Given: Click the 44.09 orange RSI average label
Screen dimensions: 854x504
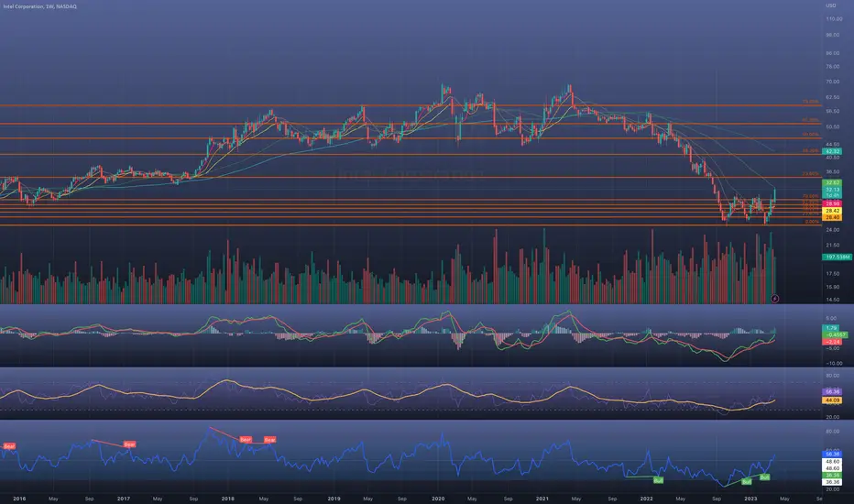Looking at the screenshot, I should (x=832, y=400).
